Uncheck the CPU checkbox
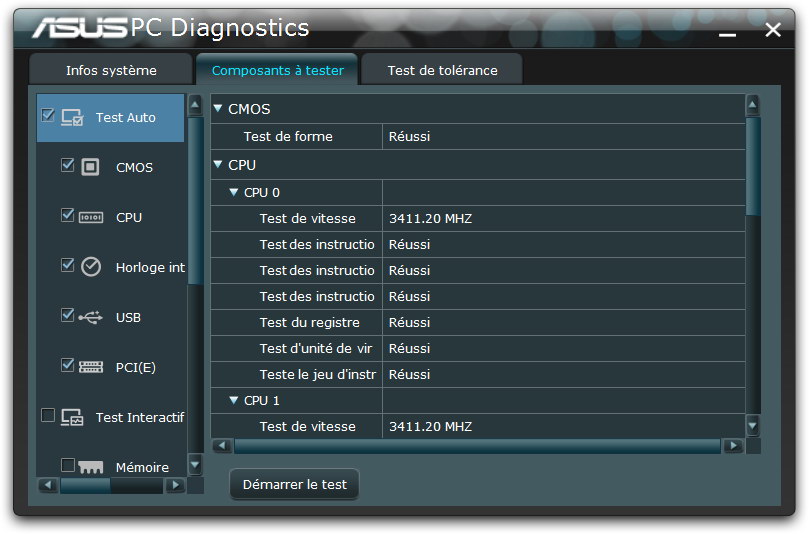 pyautogui.click(x=68, y=215)
